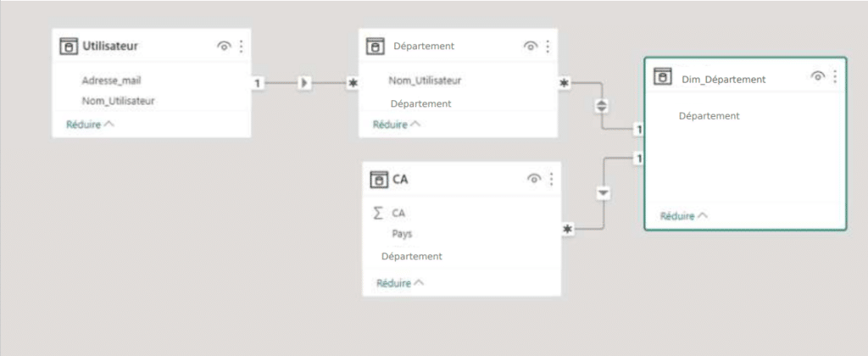
Task: Select the bidirectional filter arrow on the relationship between Département and Dim_Département
Action: pos(603,106)
